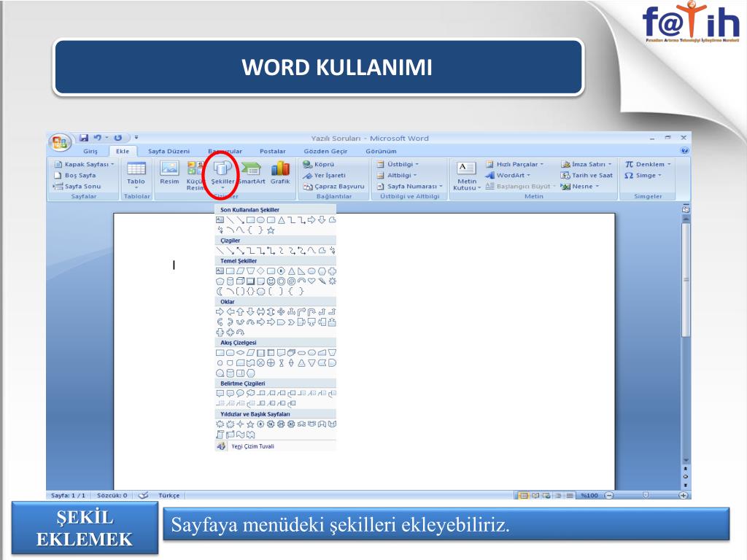Image resolution: width=747 pixels, height=560 pixels.
Task: Expand the Kapak Sayfası gallery
Action: point(85,164)
